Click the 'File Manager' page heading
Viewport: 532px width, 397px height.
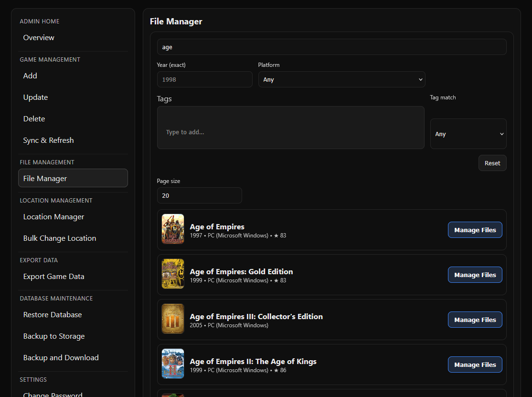coord(176,21)
